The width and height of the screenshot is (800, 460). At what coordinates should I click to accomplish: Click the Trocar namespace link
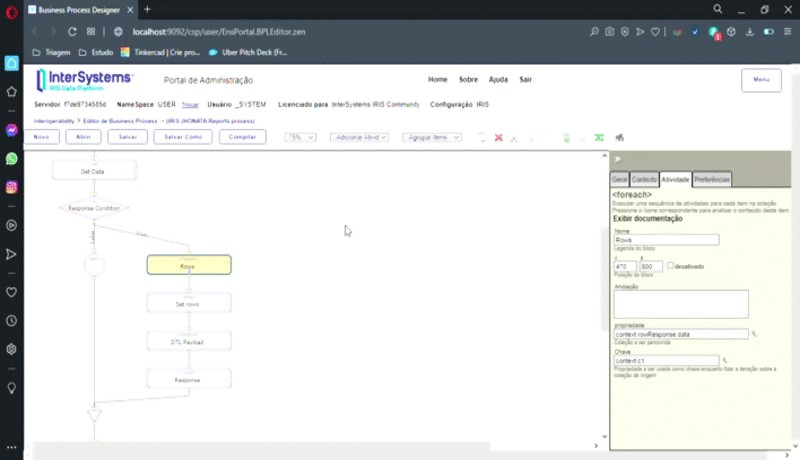point(190,104)
